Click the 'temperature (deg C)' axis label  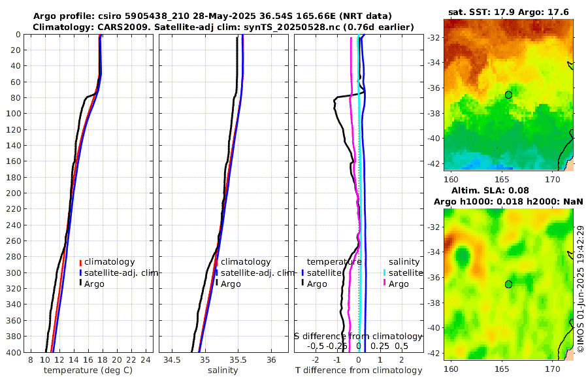88,371
